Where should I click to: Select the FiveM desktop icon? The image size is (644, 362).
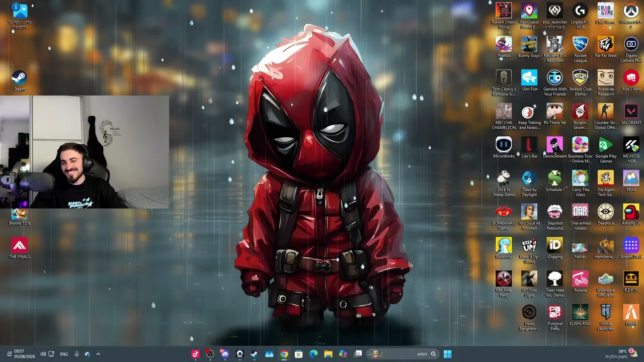(x=631, y=315)
